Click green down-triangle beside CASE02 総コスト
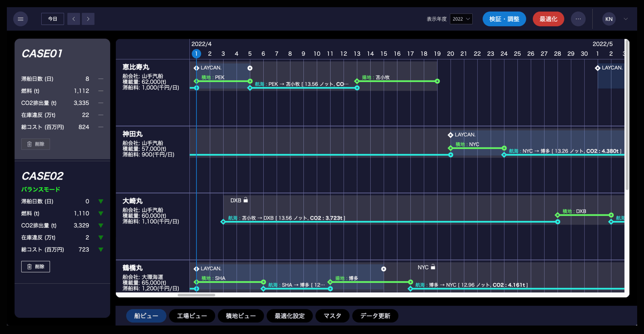Viewport: 644px width, 334px height. pos(101,250)
